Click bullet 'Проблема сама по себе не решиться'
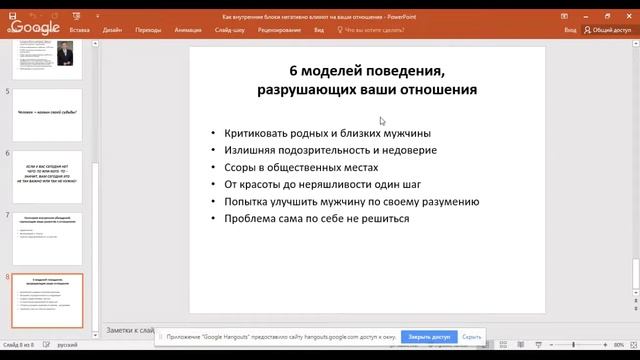This screenshot has width=640, height=360. 317,219
